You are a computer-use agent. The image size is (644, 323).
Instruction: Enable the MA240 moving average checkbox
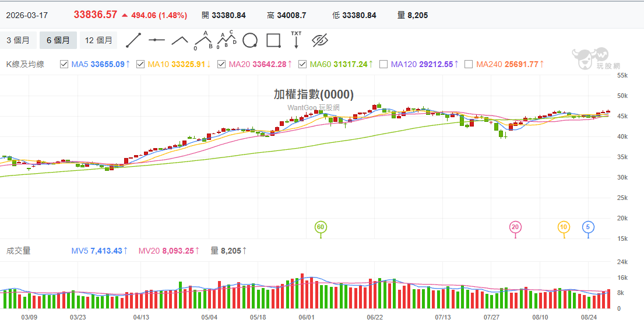pos(469,64)
